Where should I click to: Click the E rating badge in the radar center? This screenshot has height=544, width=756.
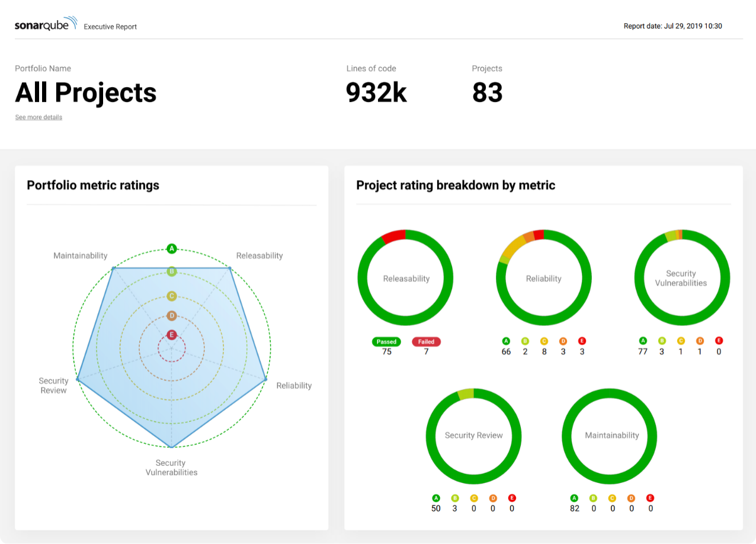tap(171, 335)
